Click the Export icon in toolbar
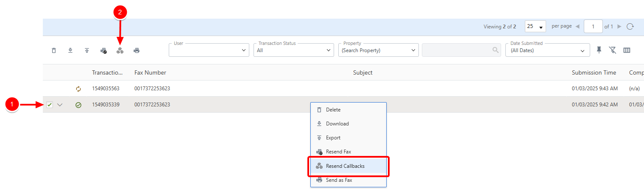The height and width of the screenshot is (189, 644). click(87, 50)
